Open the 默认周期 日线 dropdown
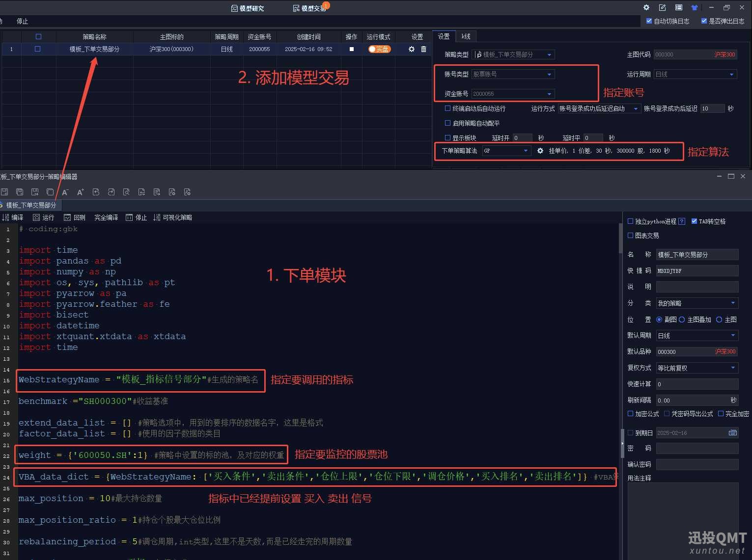752x560 pixels. [697, 336]
